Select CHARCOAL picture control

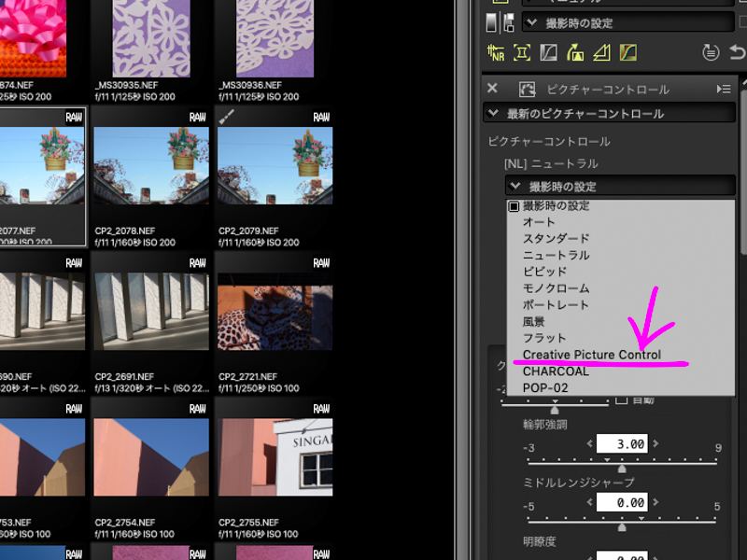coord(620,371)
